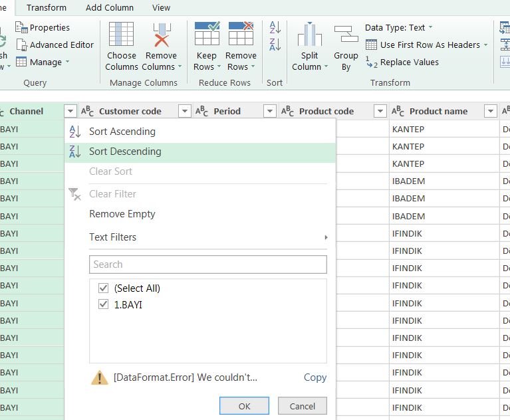Open query Properties
The image size is (510, 420).
click(x=43, y=28)
